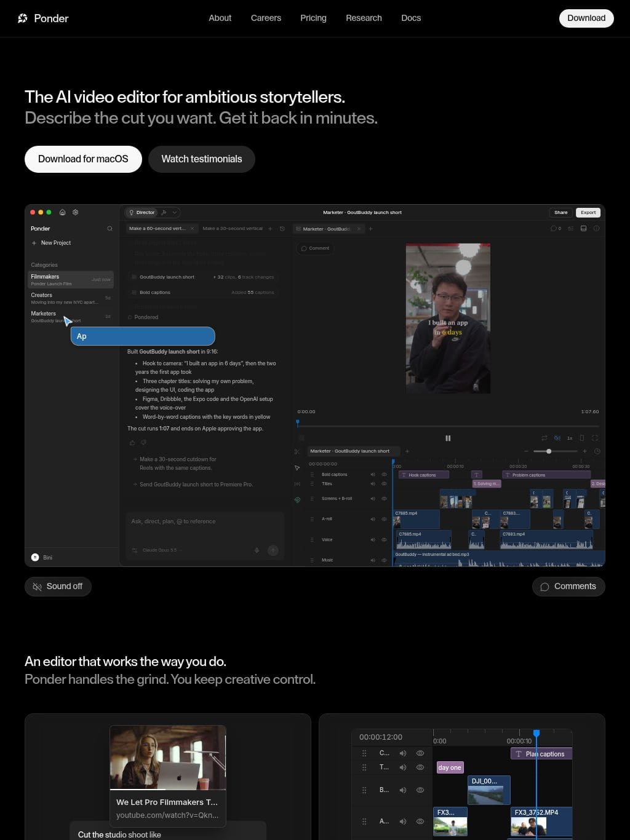Select the scissors cut tool in the timeline

297,451
